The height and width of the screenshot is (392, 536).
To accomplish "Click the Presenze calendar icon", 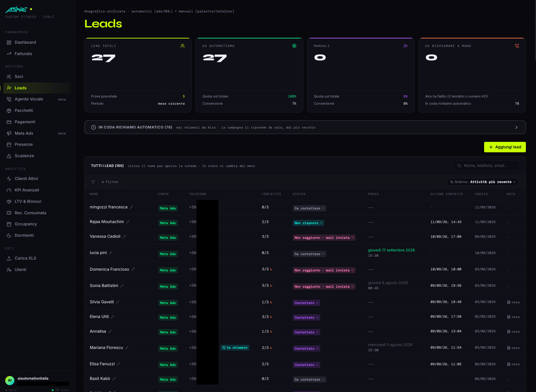I will click(9, 144).
